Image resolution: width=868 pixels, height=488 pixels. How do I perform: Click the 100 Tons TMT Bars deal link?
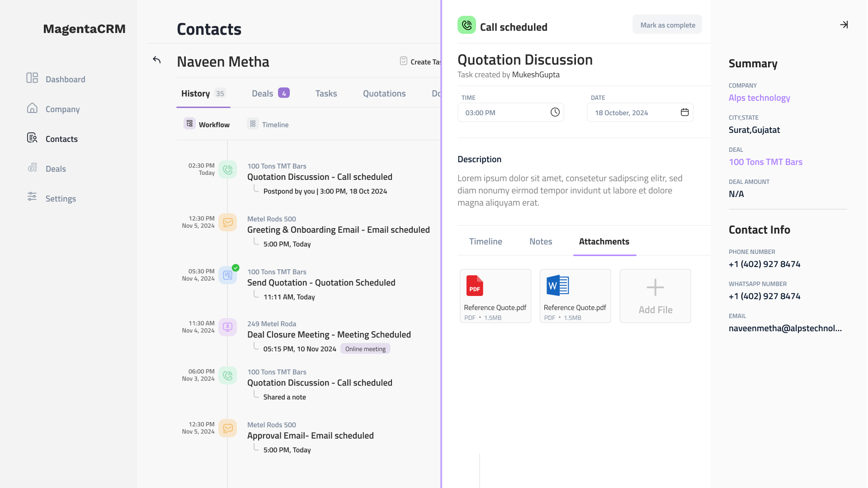765,162
